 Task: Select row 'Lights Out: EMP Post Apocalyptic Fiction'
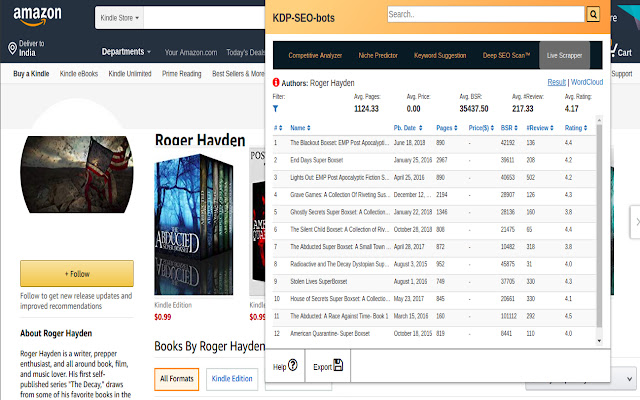(x=434, y=178)
